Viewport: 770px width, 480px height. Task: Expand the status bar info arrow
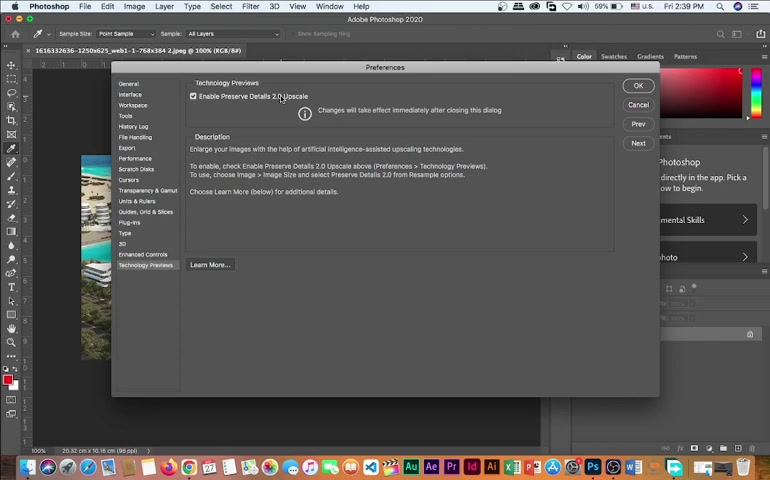coord(148,451)
